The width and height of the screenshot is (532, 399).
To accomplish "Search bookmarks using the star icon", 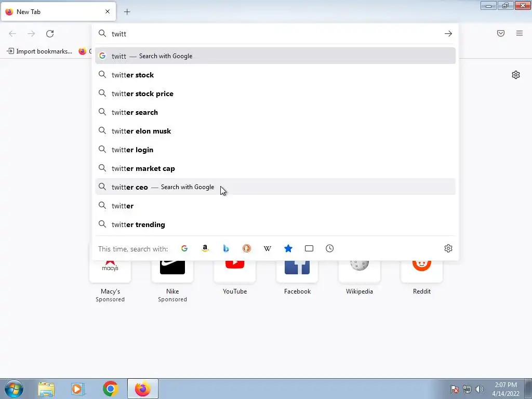I will coord(288,248).
